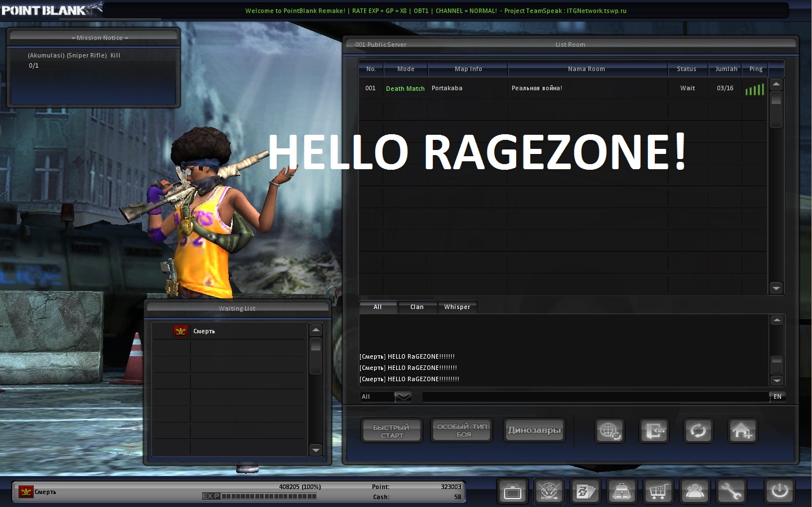The width and height of the screenshot is (812, 507).
Task: Click the Cash value 58
Action: point(458,497)
